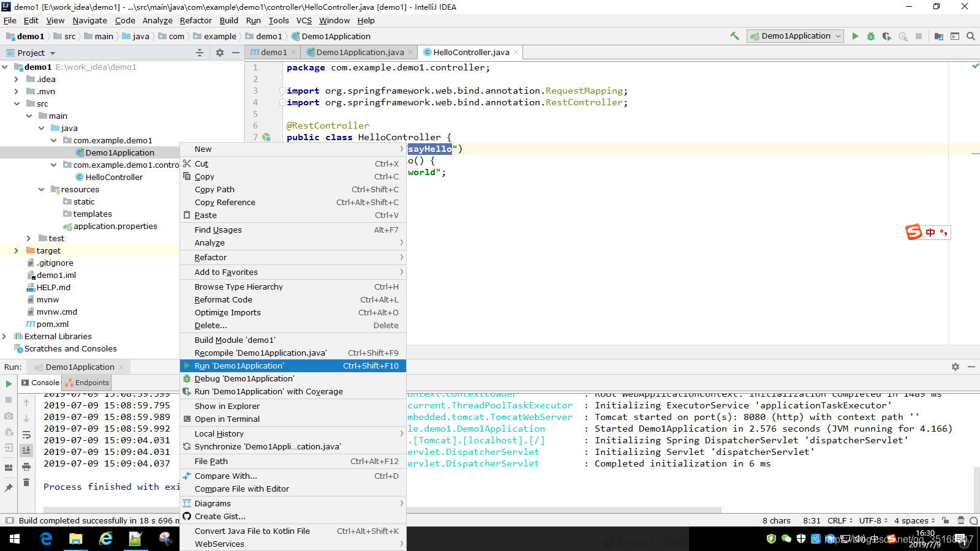Image resolution: width=980 pixels, height=551 pixels.
Task: Select Reformat Code from the context menu
Action: [x=293, y=299]
